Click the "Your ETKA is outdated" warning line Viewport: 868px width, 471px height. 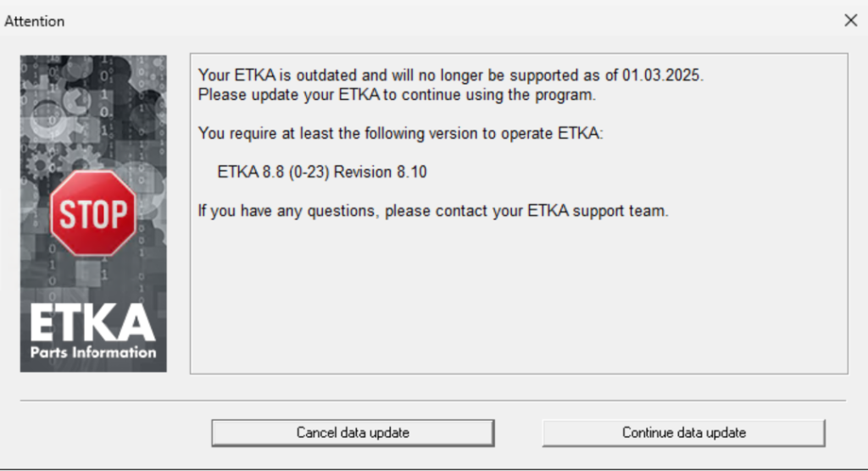[x=339, y=75]
